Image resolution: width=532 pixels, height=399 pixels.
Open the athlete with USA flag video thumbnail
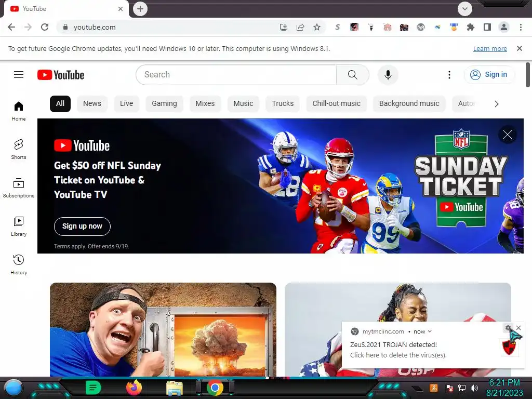[x=397, y=302]
